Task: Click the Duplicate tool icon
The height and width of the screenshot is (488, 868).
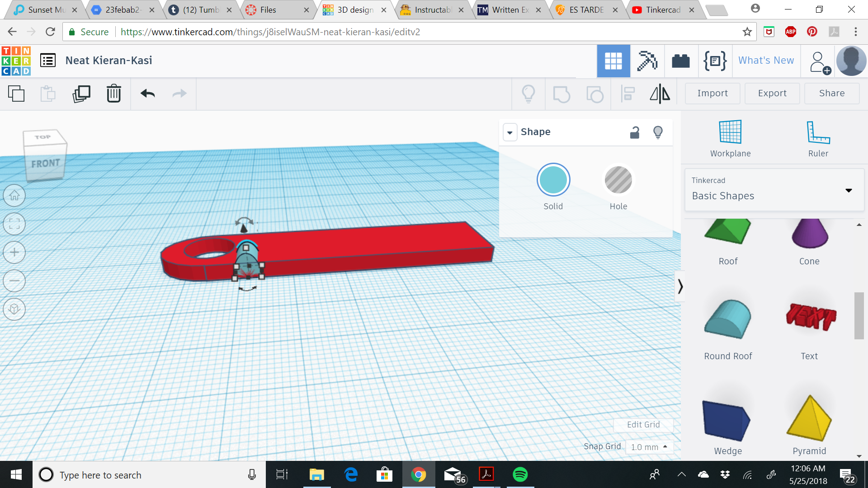Action: coord(81,94)
